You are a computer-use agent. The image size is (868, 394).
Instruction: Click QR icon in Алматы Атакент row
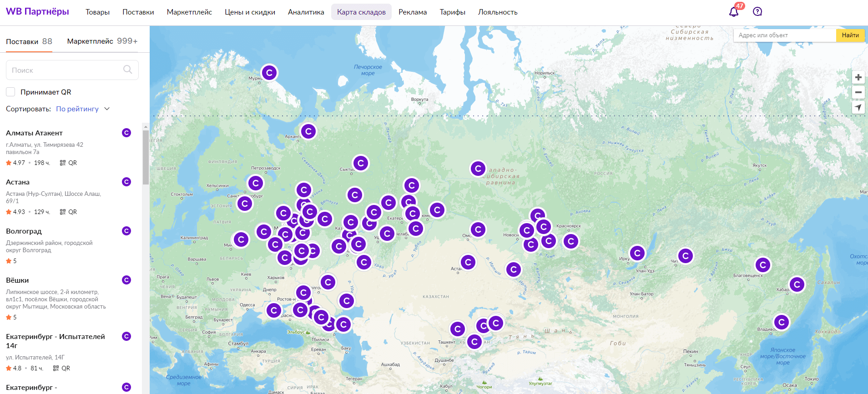tap(63, 163)
